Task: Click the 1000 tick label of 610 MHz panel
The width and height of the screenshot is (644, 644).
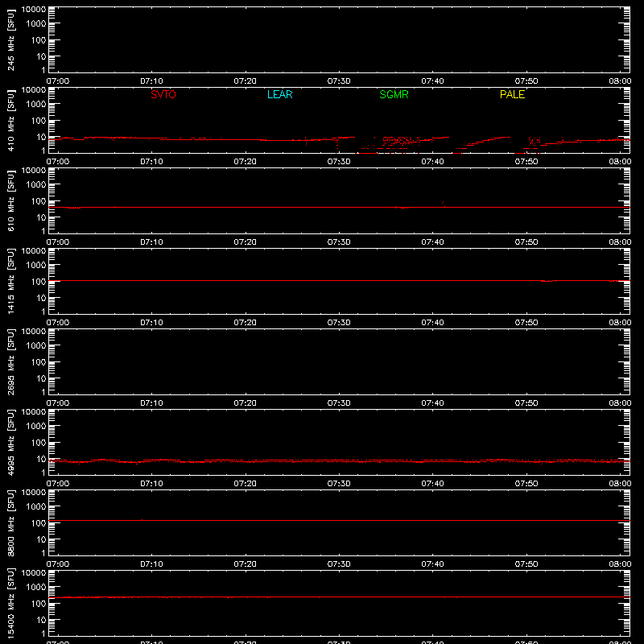Action: click(x=36, y=185)
